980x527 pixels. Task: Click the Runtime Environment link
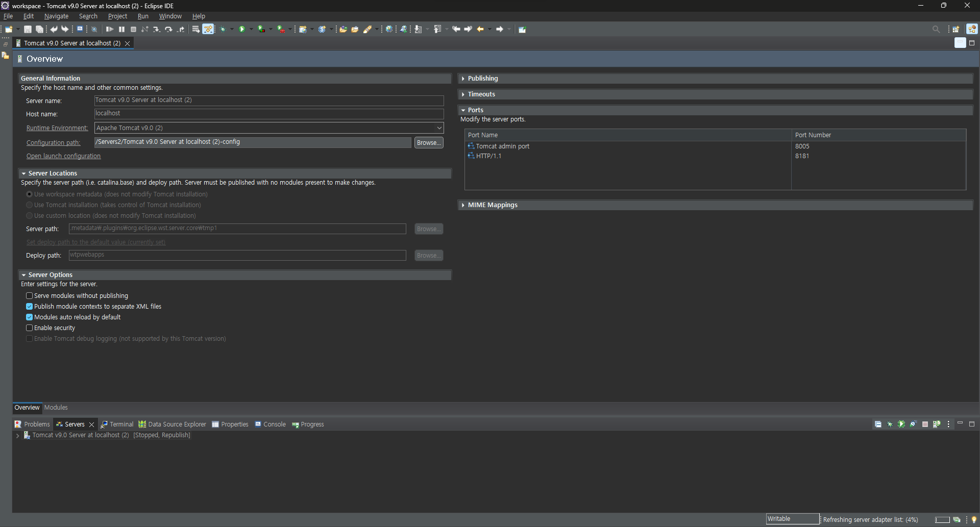pyautogui.click(x=57, y=128)
